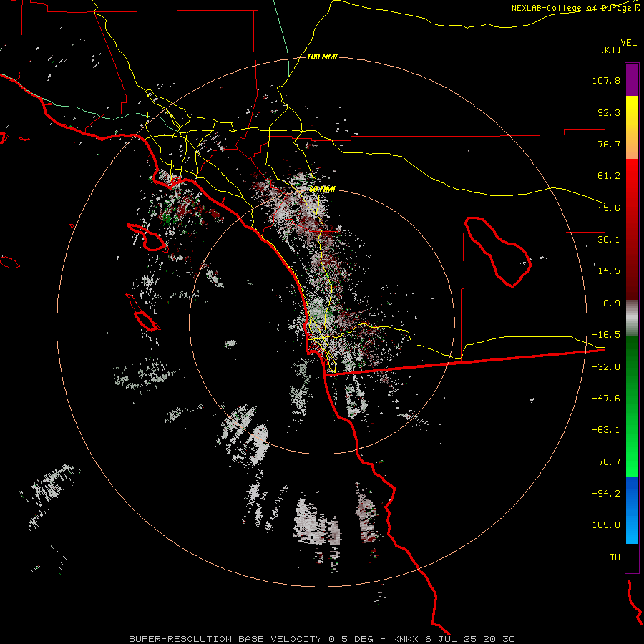
Task: Select the 14.5 legend value
Action: (x=609, y=271)
